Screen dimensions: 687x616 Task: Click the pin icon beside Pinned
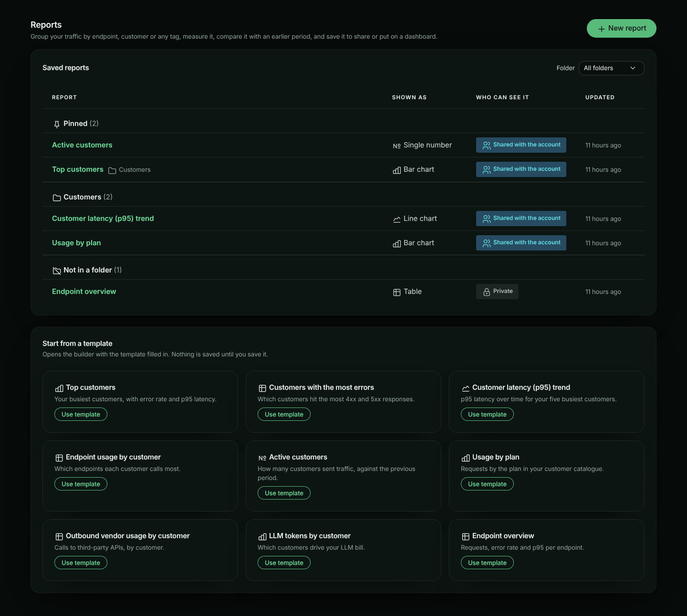pyautogui.click(x=57, y=124)
